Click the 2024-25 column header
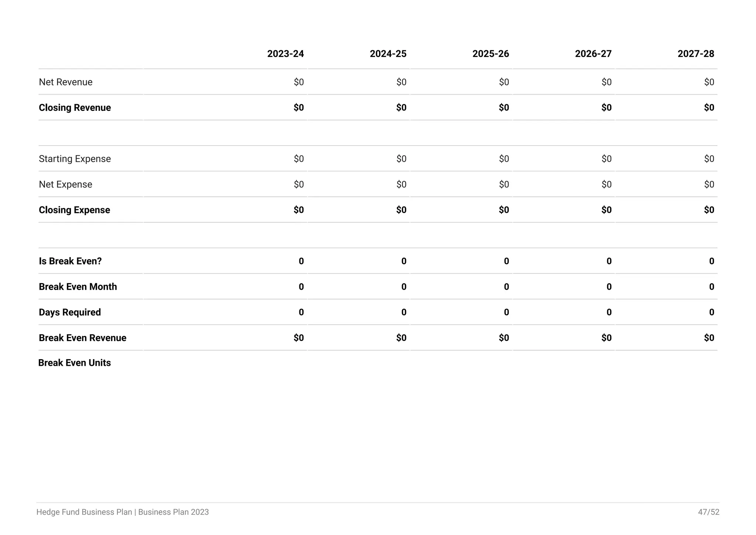 point(388,54)
